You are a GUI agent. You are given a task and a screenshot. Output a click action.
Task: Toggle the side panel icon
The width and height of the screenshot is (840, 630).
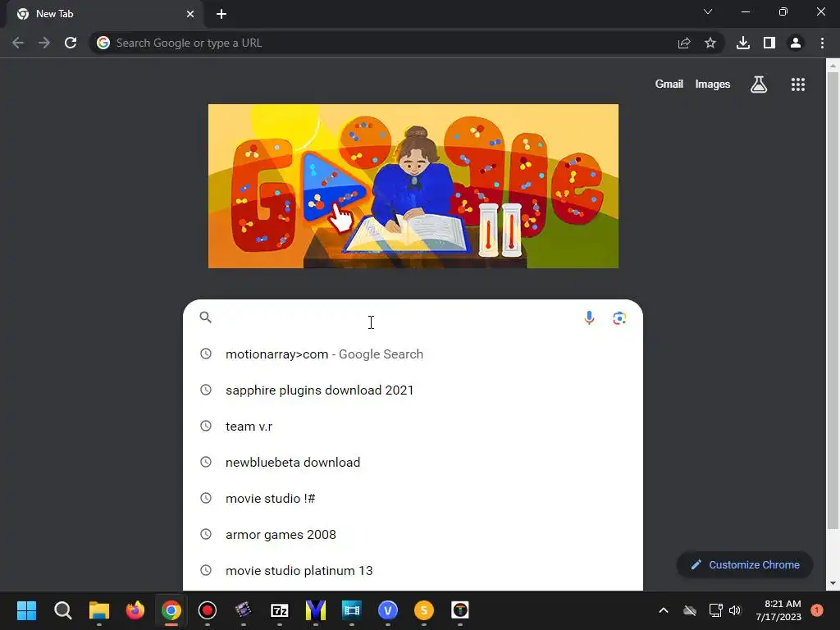[x=769, y=43]
